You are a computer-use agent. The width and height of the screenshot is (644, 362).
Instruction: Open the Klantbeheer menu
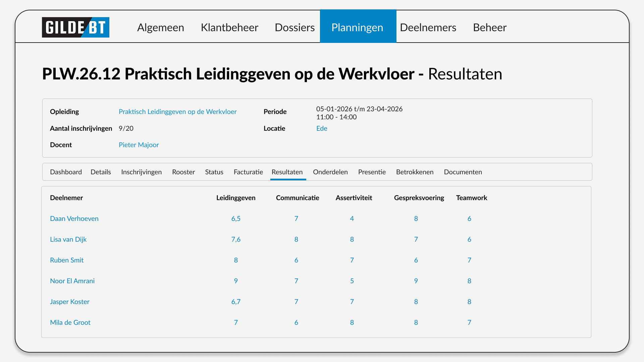[229, 27]
